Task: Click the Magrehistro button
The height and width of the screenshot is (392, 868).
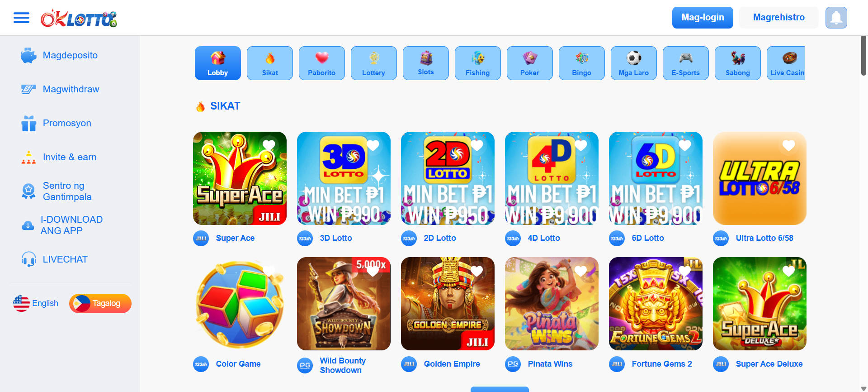Action: [x=779, y=18]
